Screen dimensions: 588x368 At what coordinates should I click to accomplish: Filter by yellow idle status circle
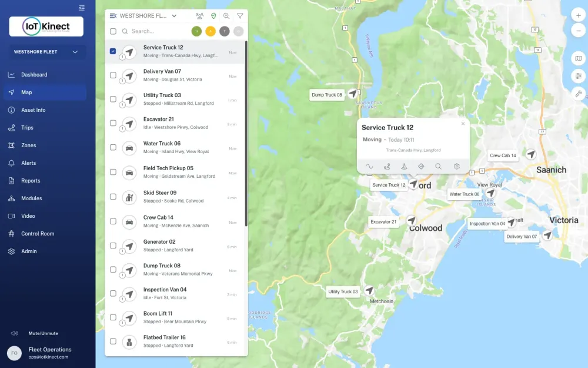coord(211,31)
